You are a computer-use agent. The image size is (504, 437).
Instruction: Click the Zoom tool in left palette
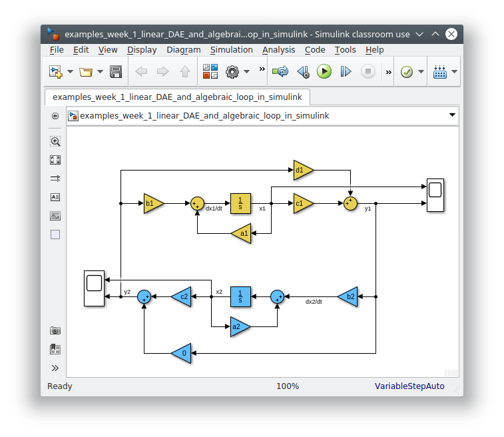click(x=55, y=141)
